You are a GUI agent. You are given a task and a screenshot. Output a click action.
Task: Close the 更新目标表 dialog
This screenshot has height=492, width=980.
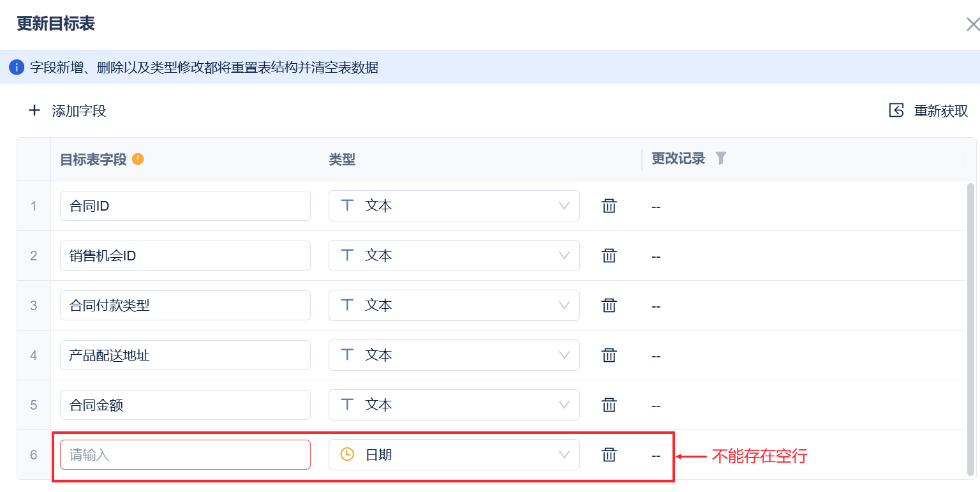pos(972,25)
